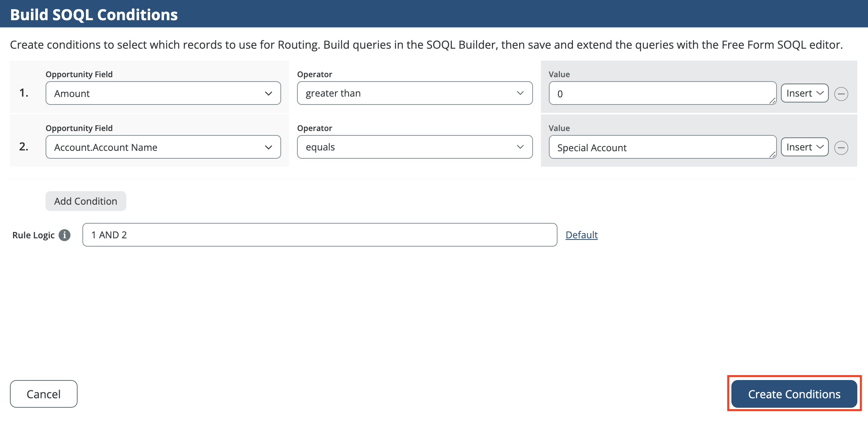Click resize handle of the '0' value box
This screenshot has width=868, height=422.
point(772,101)
